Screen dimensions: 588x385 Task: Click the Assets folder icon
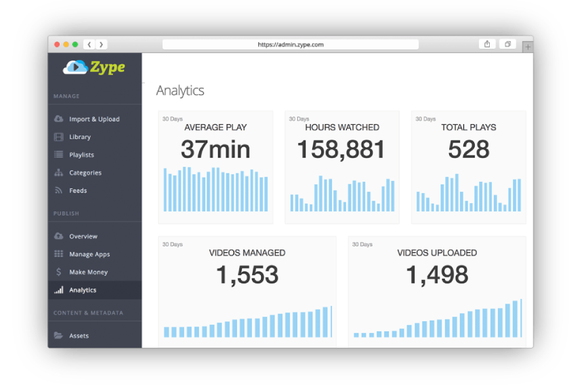click(59, 336)
